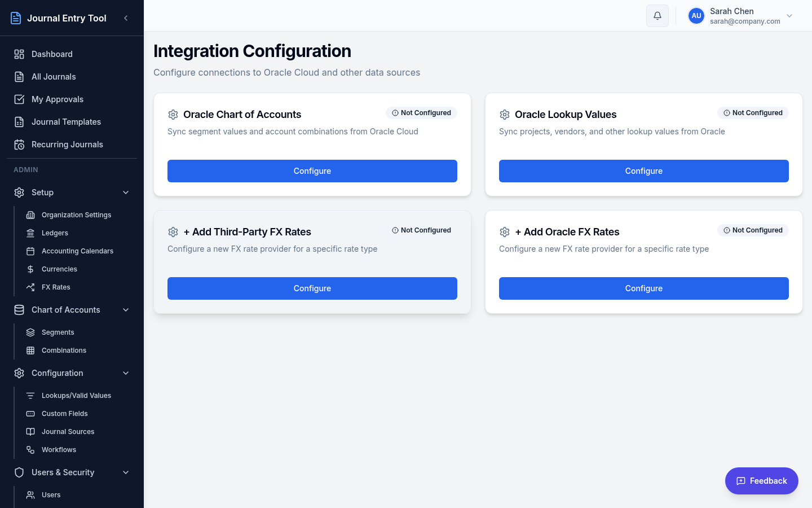Image resolution: width=812 pixels, height=508 pixels.
Task: Open the Feedback dialog
Action: click(761, 480)
